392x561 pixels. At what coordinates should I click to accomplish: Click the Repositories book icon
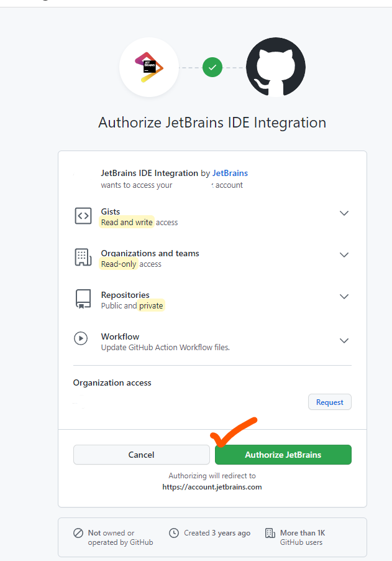tap(83, 299)
